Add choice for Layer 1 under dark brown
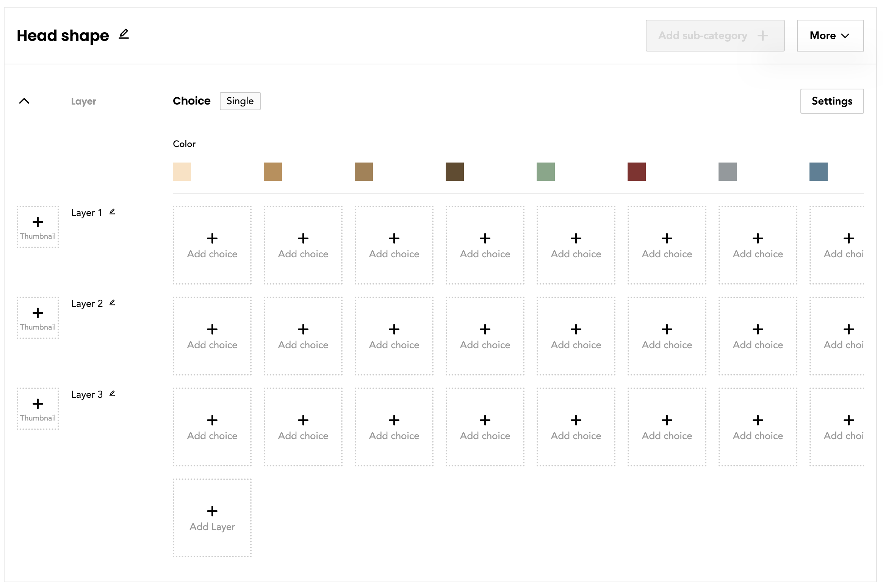The width and height of the screenshot is (883, 588). point(485,245)
